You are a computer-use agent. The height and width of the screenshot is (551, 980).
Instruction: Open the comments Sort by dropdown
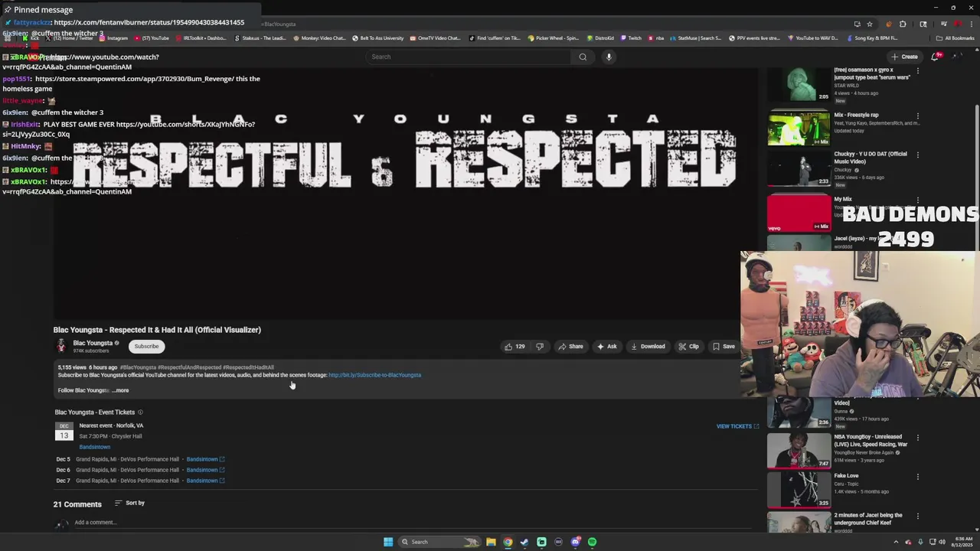click(129, 503)
